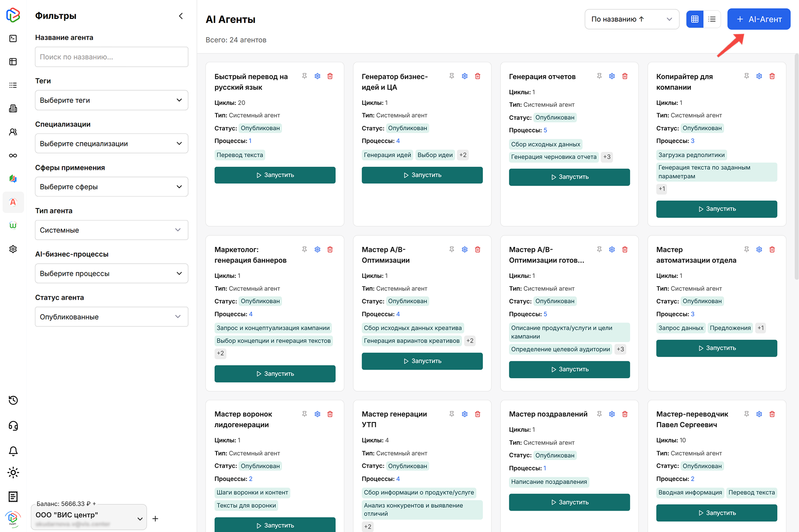Open the users section in sidebar
The height and width of the screenshot is (532, 799).
coord(13,132)
